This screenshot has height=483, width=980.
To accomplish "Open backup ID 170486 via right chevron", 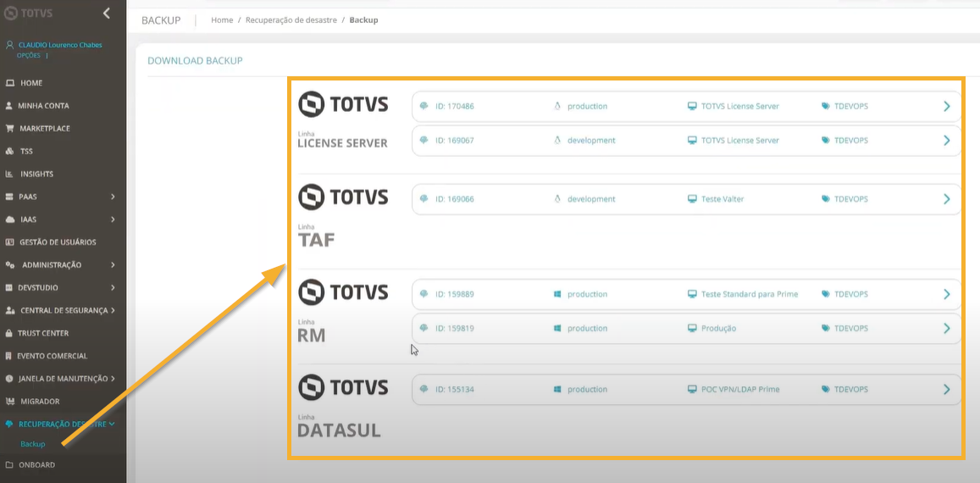I will 947,107.
